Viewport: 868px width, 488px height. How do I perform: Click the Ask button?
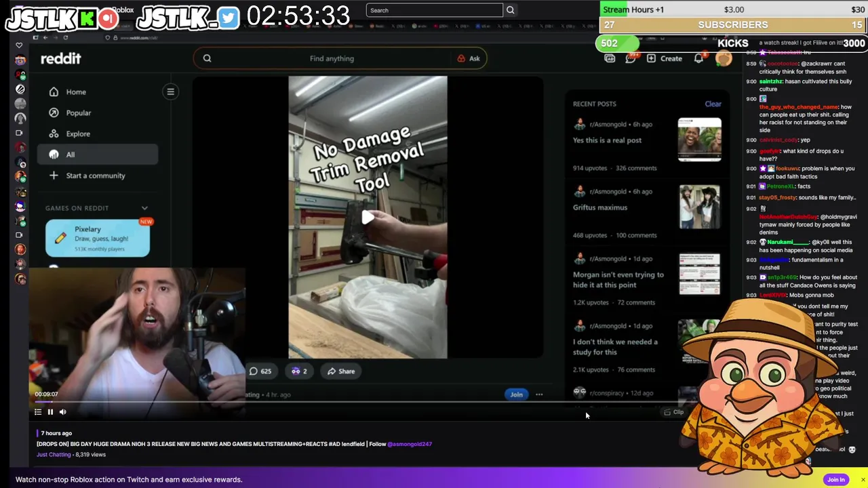pyautogui.click(x=469, y=58)
